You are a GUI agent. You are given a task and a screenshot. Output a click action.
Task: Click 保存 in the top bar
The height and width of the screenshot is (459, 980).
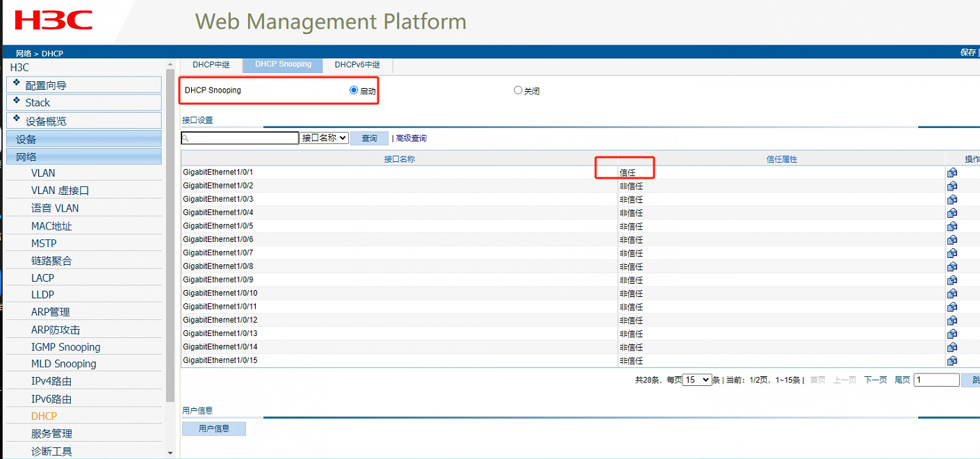pyautogui.click(x=968, y=52)
